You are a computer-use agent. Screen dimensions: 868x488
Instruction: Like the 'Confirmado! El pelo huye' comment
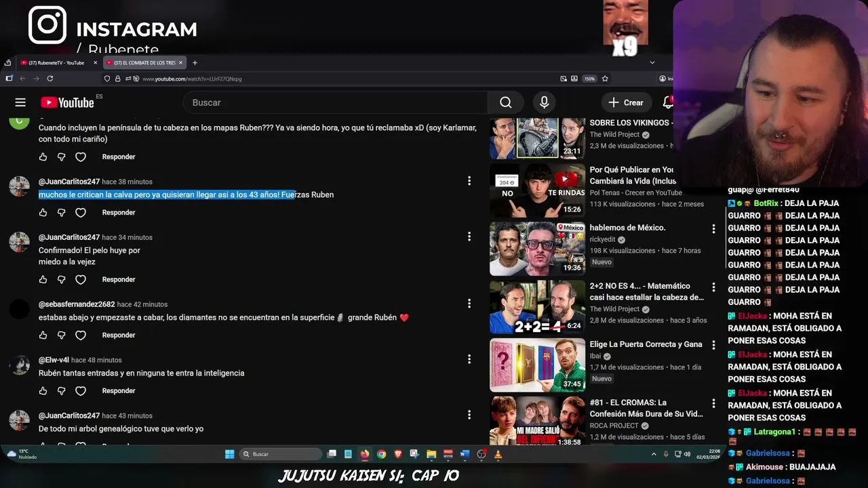43,279
